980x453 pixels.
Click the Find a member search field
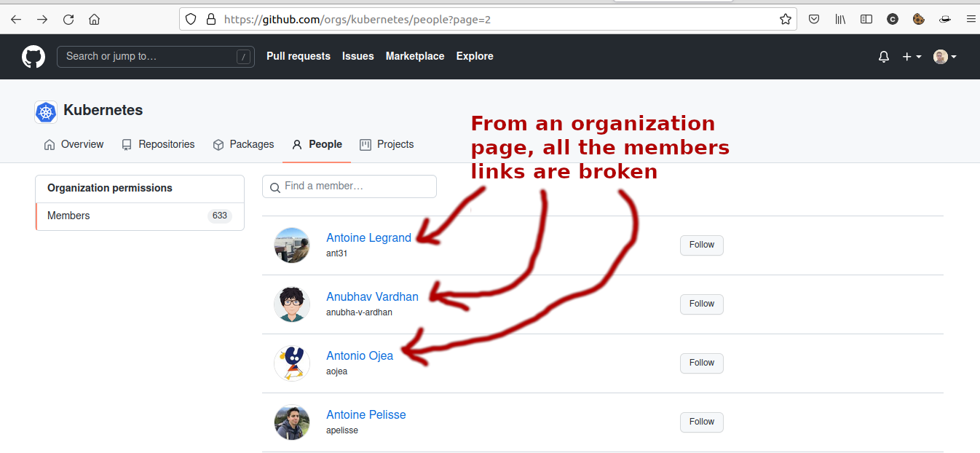[x=349, y=186]
